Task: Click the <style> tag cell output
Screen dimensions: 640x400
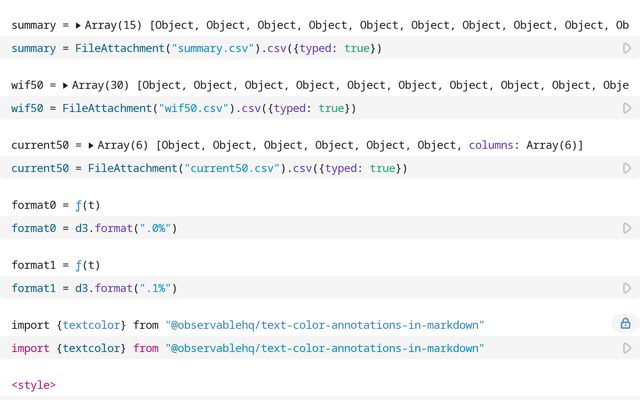Action: pos(33,385)
